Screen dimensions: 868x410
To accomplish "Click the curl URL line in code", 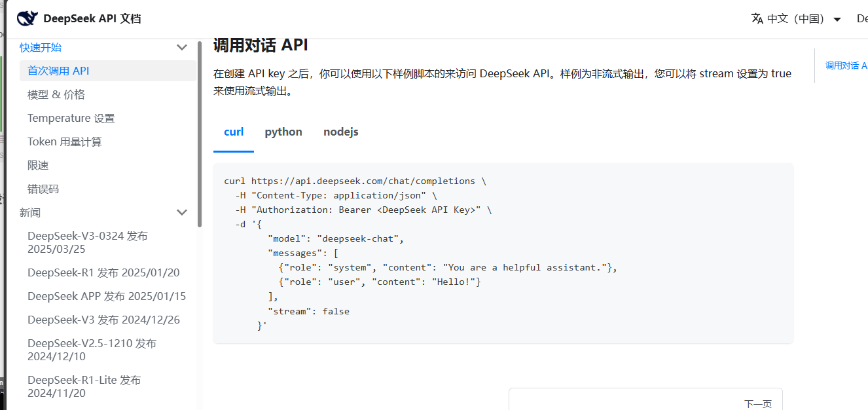I will click(x=355, y=181).
